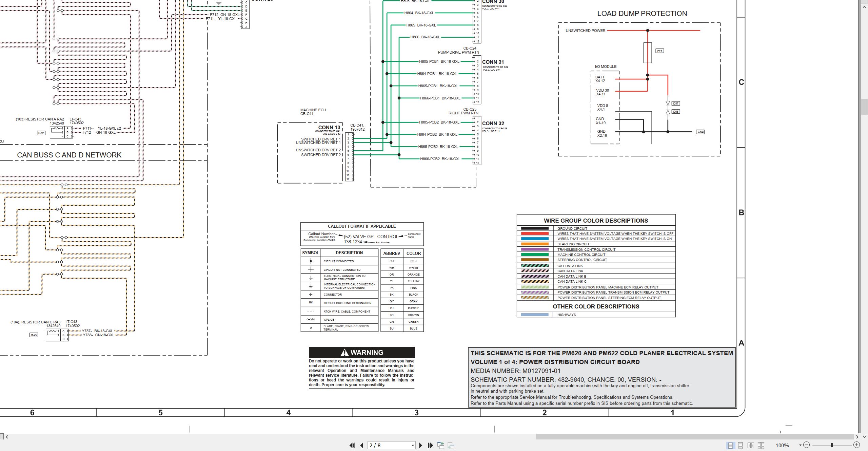Click the CONN 32 connector label

click(x=493, y=124)
